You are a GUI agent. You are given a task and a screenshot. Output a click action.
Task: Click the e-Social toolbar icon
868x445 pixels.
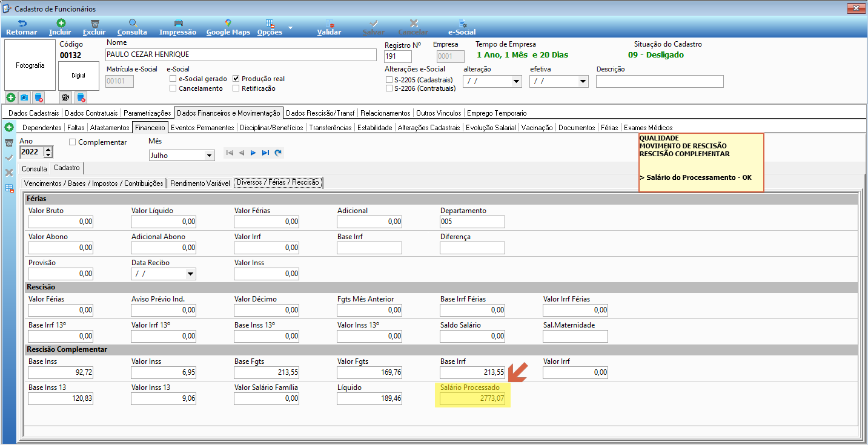462,23
